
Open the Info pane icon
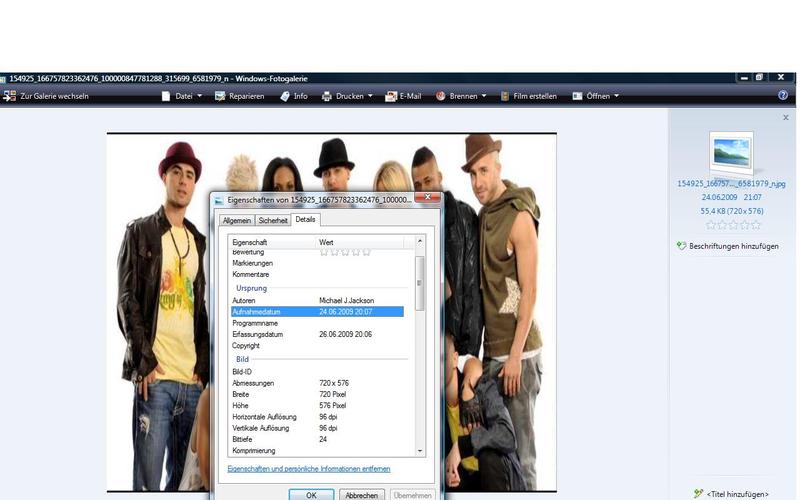[285, 96]
